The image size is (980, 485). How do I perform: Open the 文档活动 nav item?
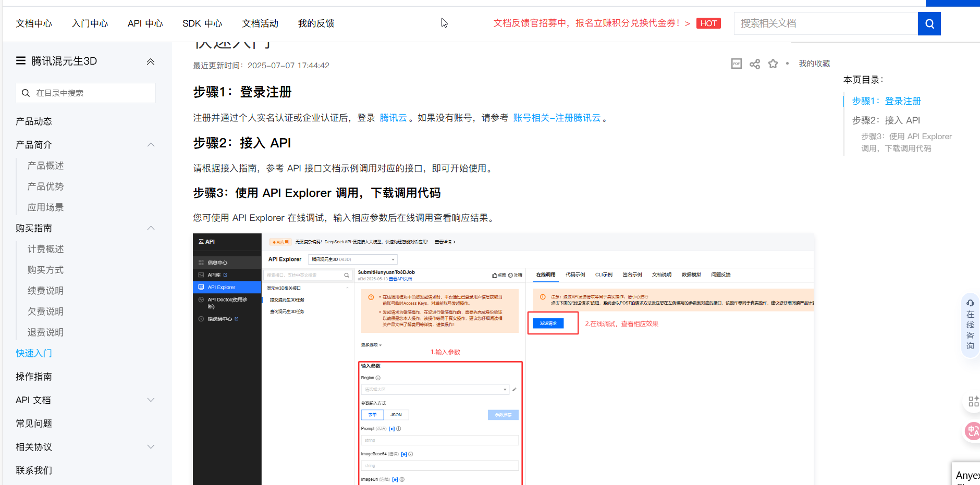(x=260, y=23)
